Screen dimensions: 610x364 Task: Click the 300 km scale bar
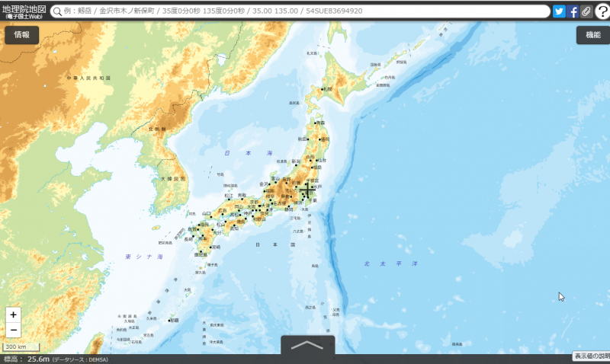tap(17, 347)
